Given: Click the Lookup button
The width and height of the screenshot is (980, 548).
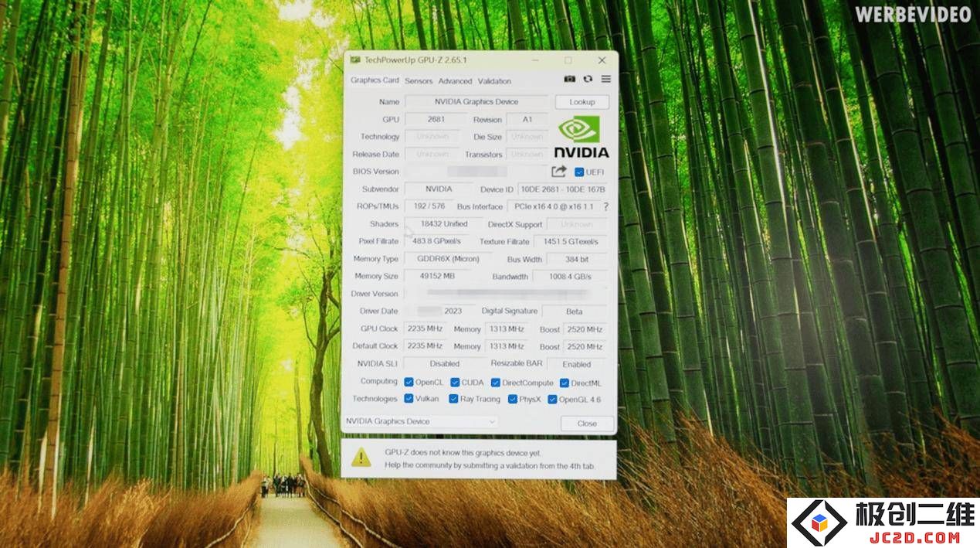Looking at the screenshot, I should (582, 102).
